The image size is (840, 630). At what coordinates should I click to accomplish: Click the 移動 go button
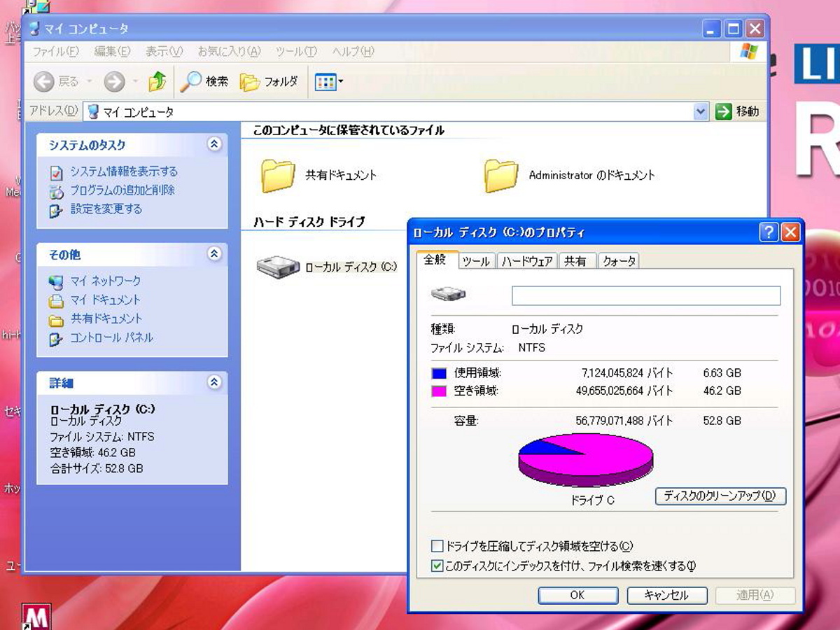736,111
